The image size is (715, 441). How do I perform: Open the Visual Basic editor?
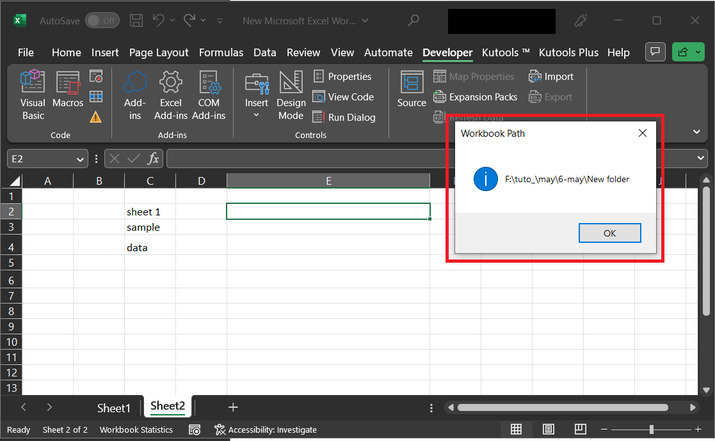coord(32,95)
